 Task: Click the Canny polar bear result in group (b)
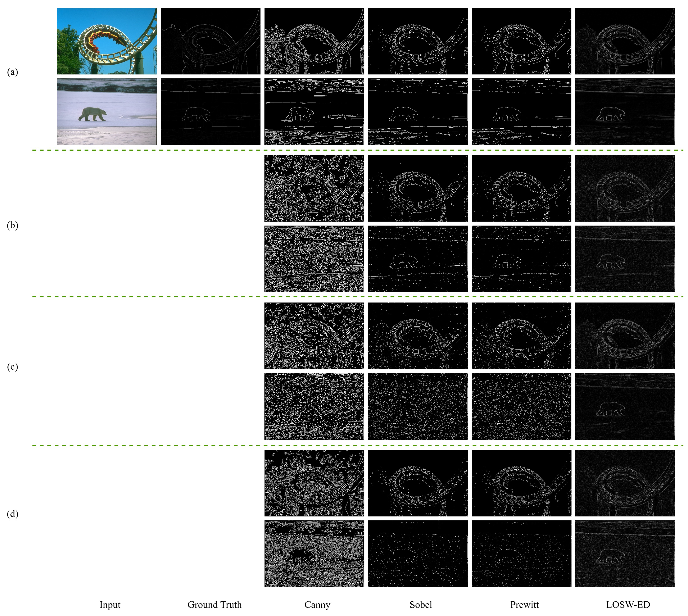314,259
